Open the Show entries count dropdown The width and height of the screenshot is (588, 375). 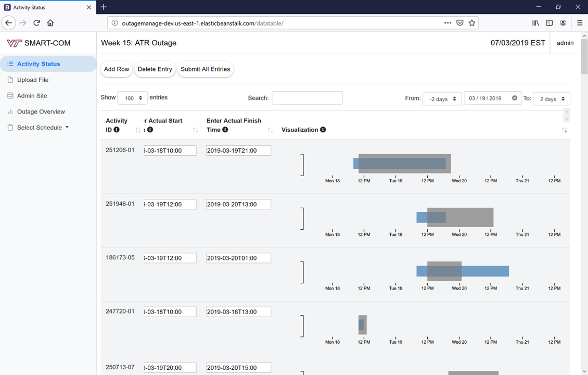(x=133, y=97)
